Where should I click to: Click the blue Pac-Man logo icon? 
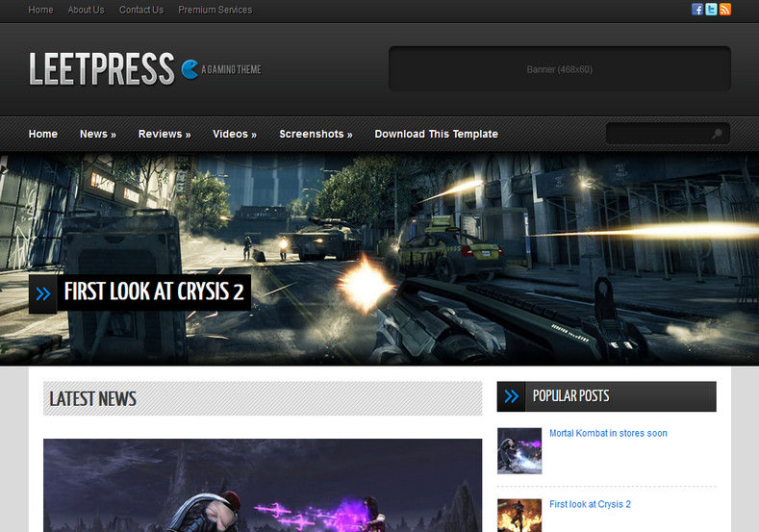[x=190, y=69]
